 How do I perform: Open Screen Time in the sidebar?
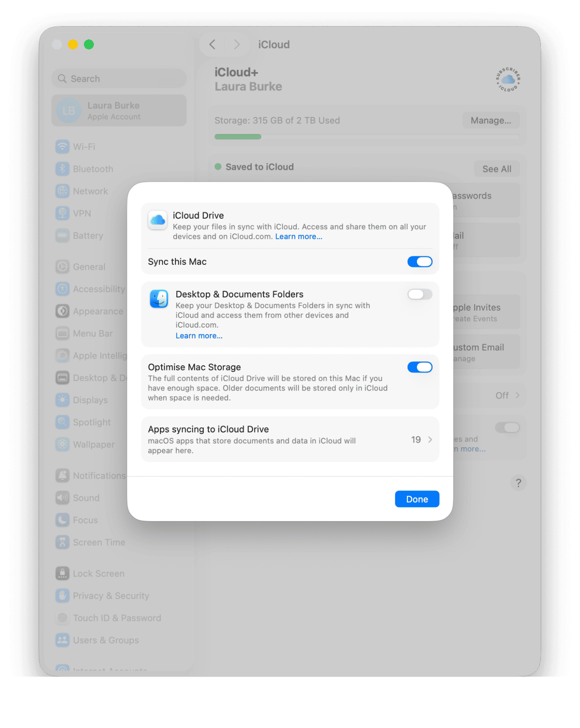tap(90, 542)
